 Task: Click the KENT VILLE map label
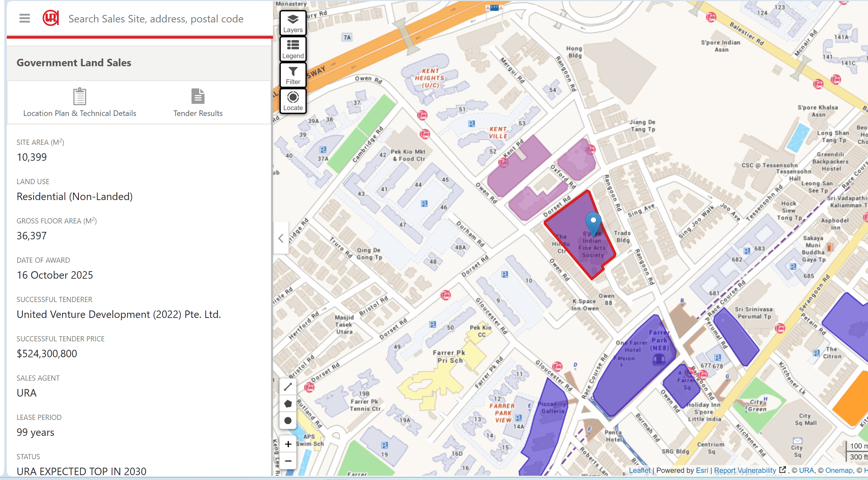pyautogui.click(x=498, y=133)
